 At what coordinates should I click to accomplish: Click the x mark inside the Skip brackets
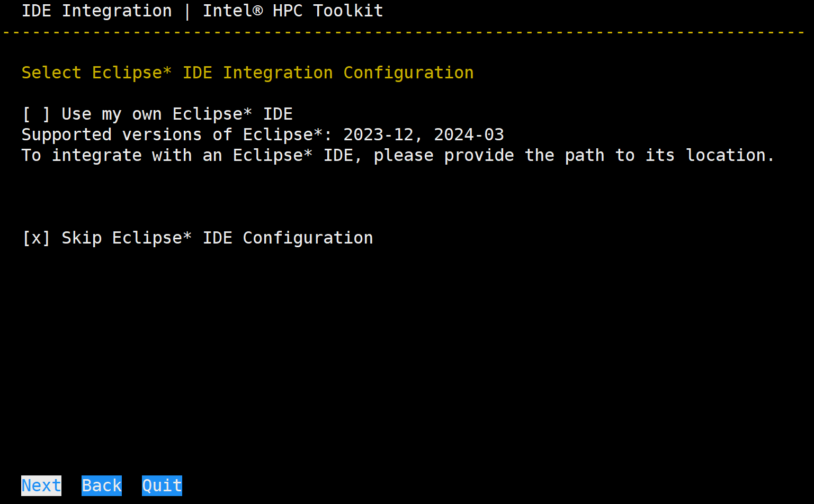point(36,238)
